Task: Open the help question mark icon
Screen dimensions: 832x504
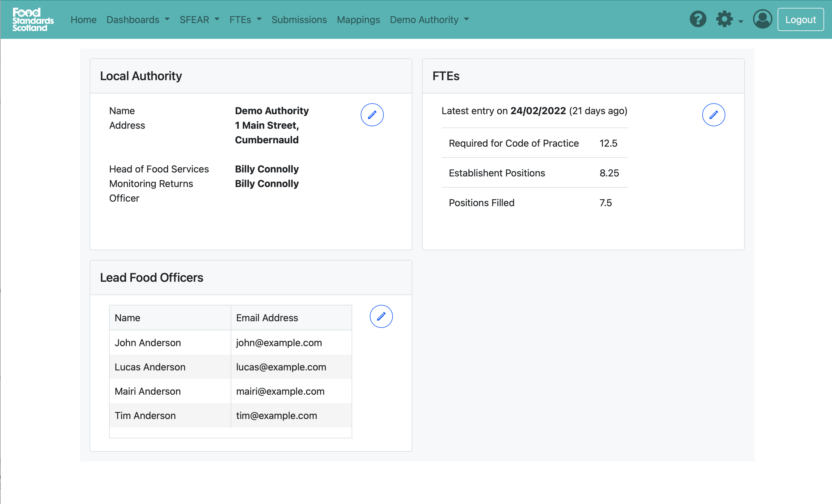Action: pyautogui.click(x=698, y=19)
